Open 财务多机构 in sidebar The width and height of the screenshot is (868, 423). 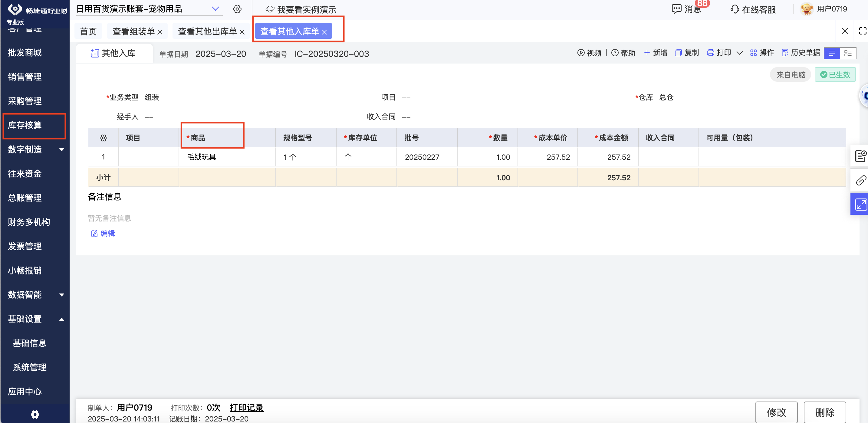29,222
